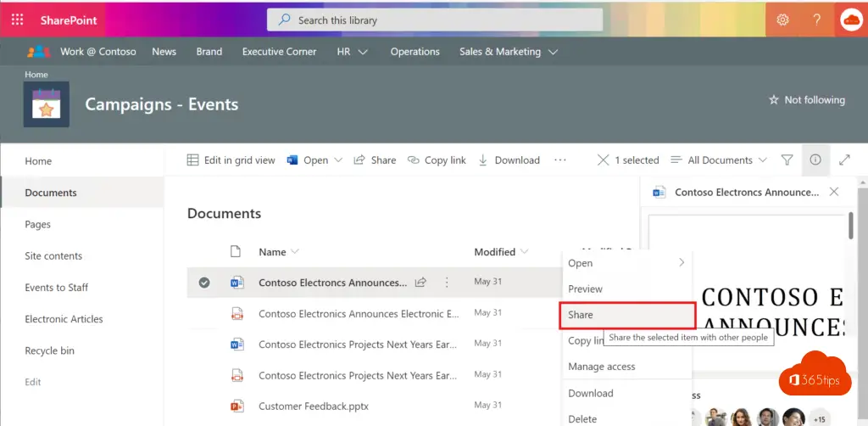The image size is (868, 426).
Task: Click the search magnifier icon
Action: (x=285, y=20)
